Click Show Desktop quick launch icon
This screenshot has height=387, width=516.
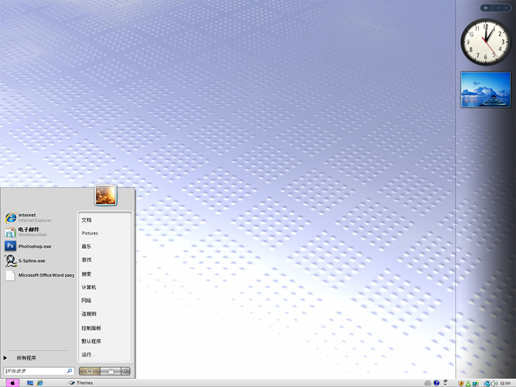(x=30, y=383)
